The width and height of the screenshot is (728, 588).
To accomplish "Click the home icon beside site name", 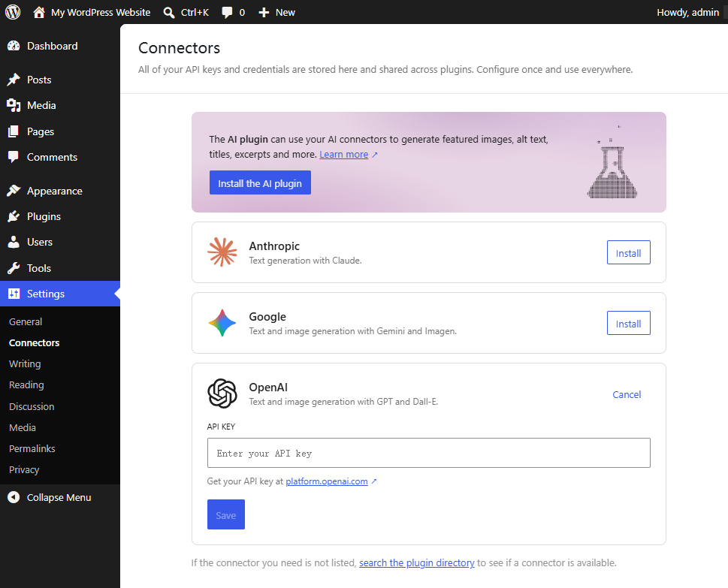I will pyautogui.click(x=39, y=12).
